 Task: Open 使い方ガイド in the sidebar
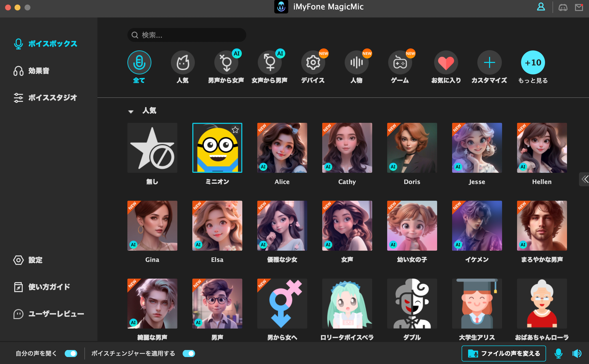click(x=42, y=287)
